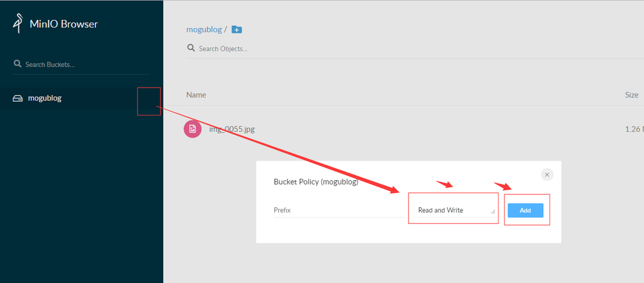Image resolution: width=644 pixels, height=283 pixels.
Task: Sort objects by Size column
Action: [632, 95]
